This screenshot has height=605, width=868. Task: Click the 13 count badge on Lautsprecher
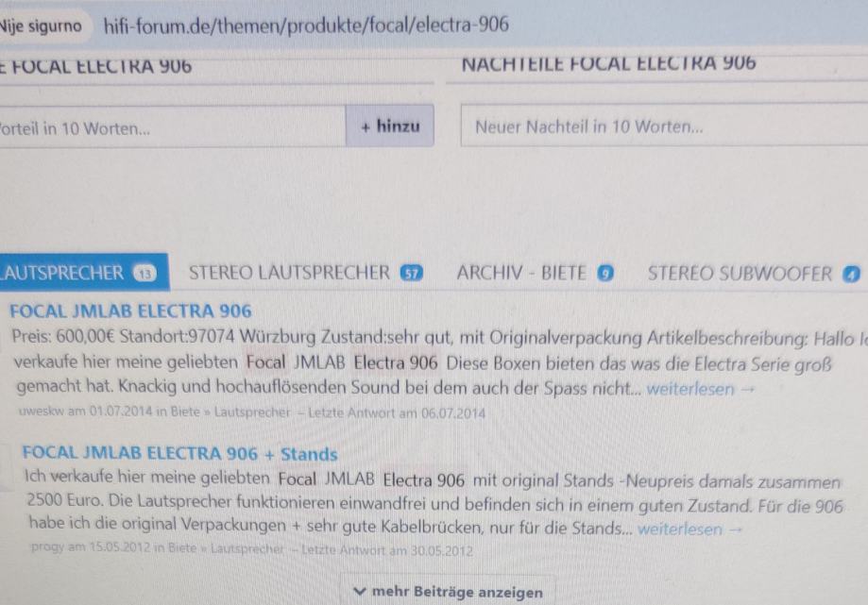[145, 273]
